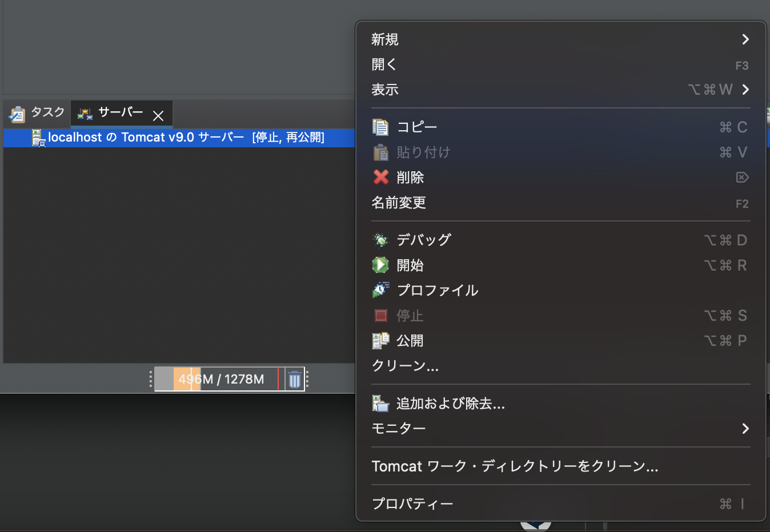Click the Copy icon in the context menu
The image size is (770, 532).
380,127
